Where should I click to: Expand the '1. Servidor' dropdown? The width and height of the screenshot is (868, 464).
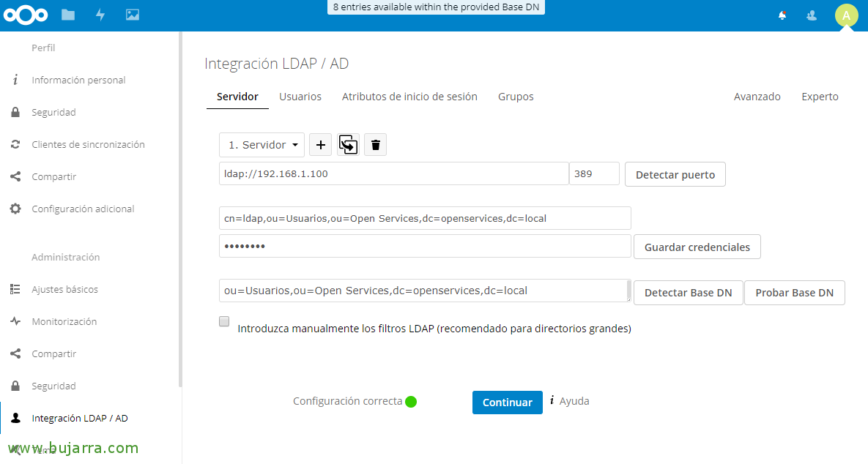[x=262, y=145]
